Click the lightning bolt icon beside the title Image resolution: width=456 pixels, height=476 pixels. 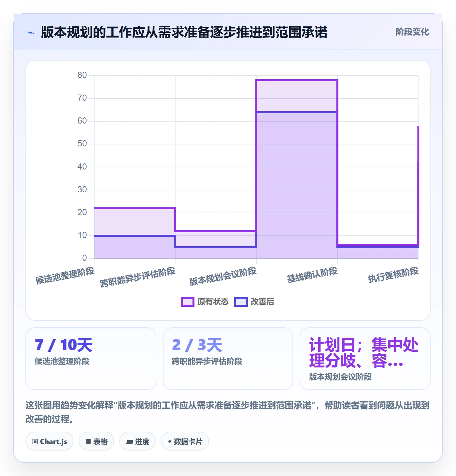[x=31, y=33]
